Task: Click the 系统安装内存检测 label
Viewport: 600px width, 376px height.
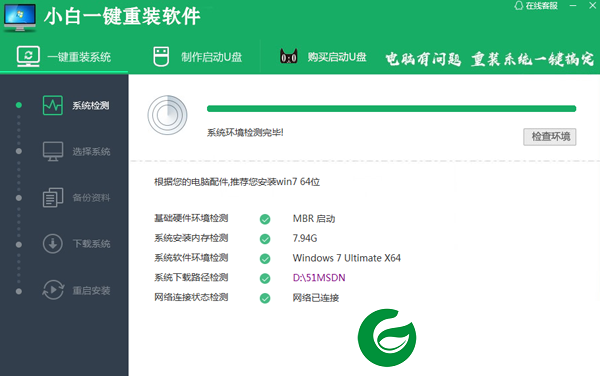Action: point(191,238)
